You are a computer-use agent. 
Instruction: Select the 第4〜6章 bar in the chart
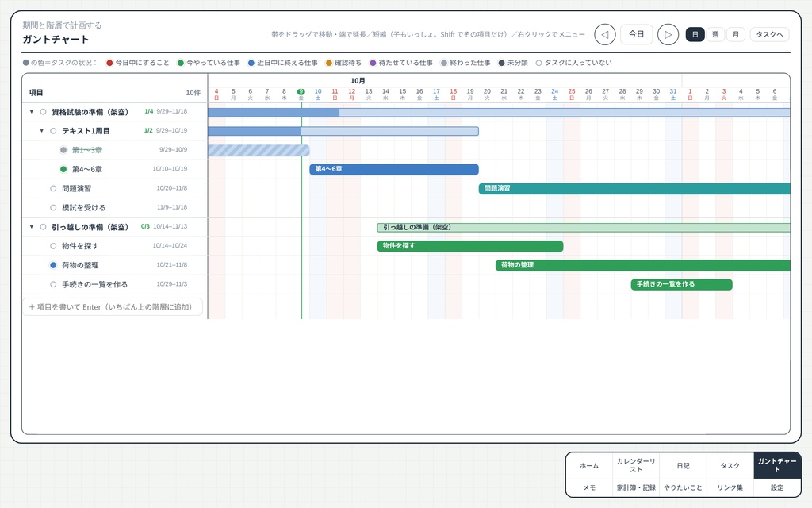[x=394, y=170]
